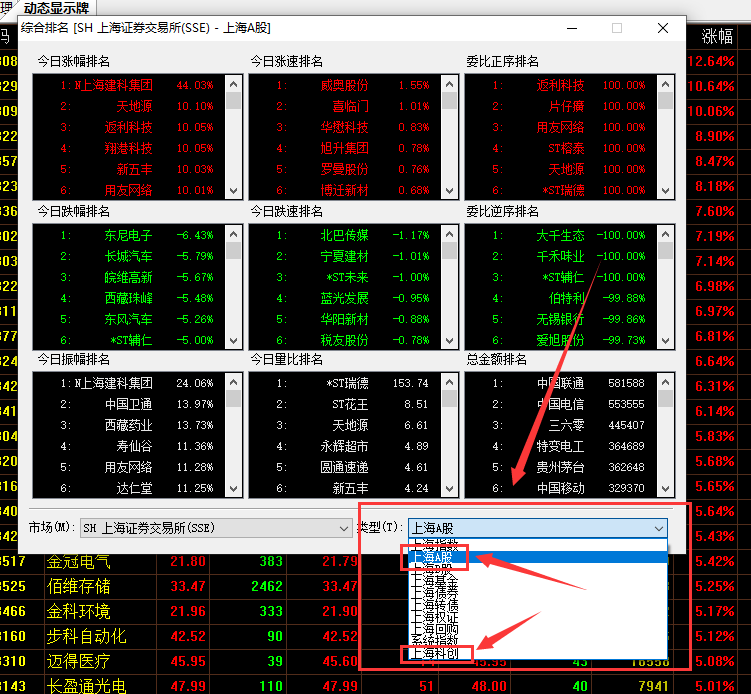Select 迈得医疗 row in background quote table
The height and width of the screenshot is (694, 751).
(x=79, y=661)
